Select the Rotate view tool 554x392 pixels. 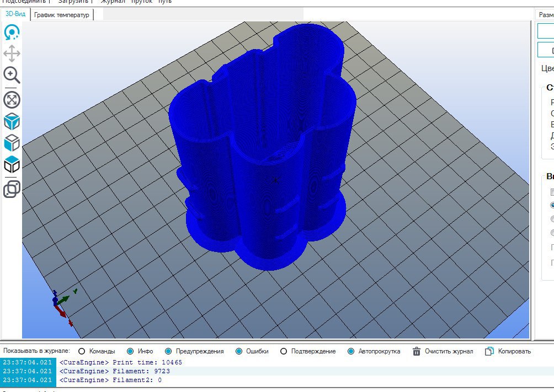[x=12, y=32]
